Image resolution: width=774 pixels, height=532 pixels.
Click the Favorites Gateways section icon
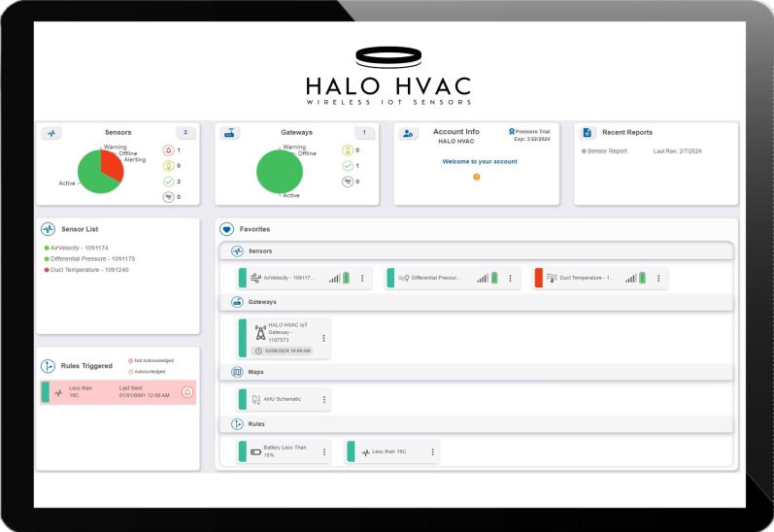coord(237,302)
